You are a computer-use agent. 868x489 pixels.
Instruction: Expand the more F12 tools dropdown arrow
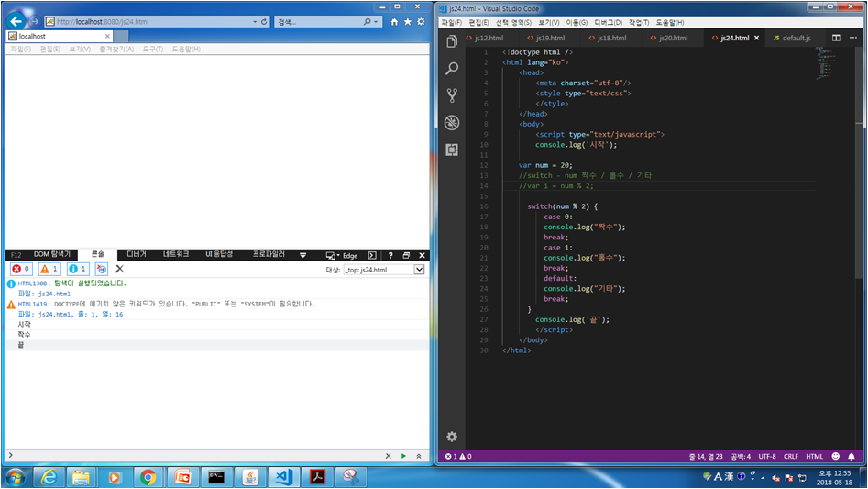pyautogui.click(x=302, y=255)
